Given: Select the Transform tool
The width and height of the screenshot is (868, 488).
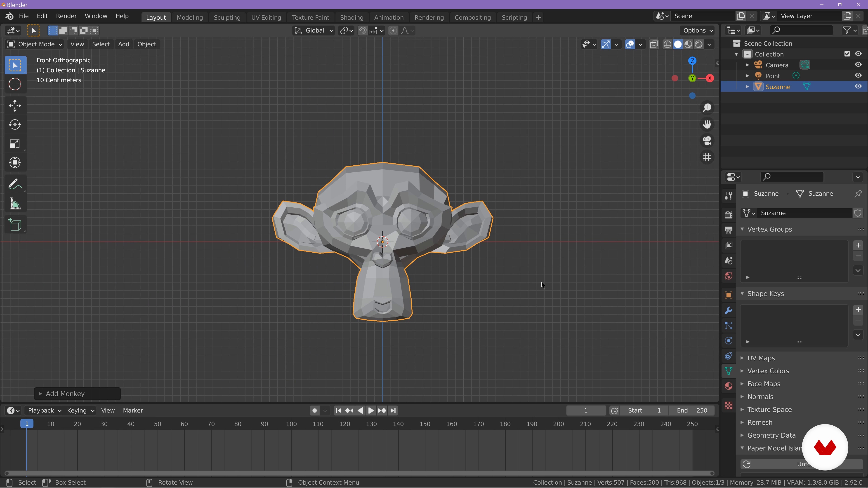Looking at the screenshot, I should point(15,163).
